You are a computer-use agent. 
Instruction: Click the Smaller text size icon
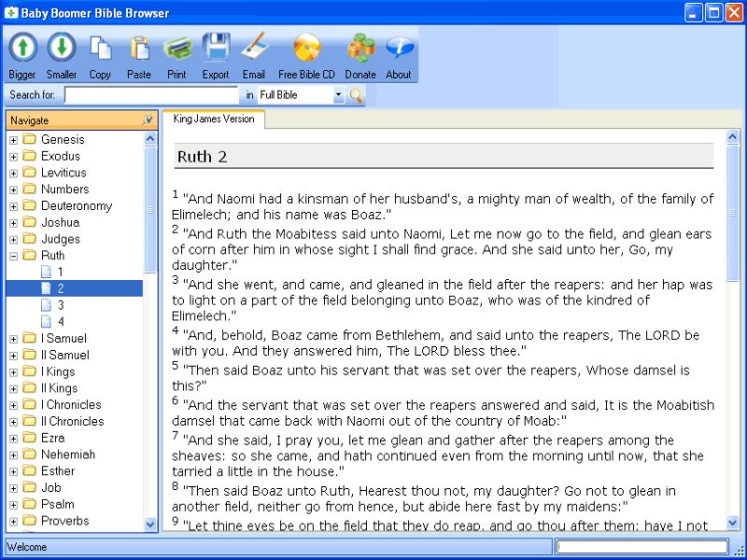pos(62,48)
